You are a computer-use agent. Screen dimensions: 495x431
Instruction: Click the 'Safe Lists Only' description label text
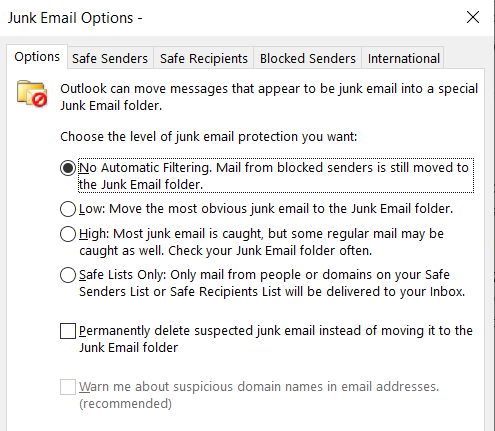click(272, 283)
